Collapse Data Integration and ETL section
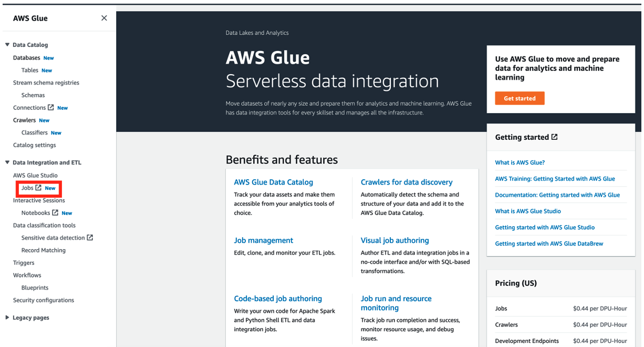This screenshot has width=644, height=347. point(7,162)
